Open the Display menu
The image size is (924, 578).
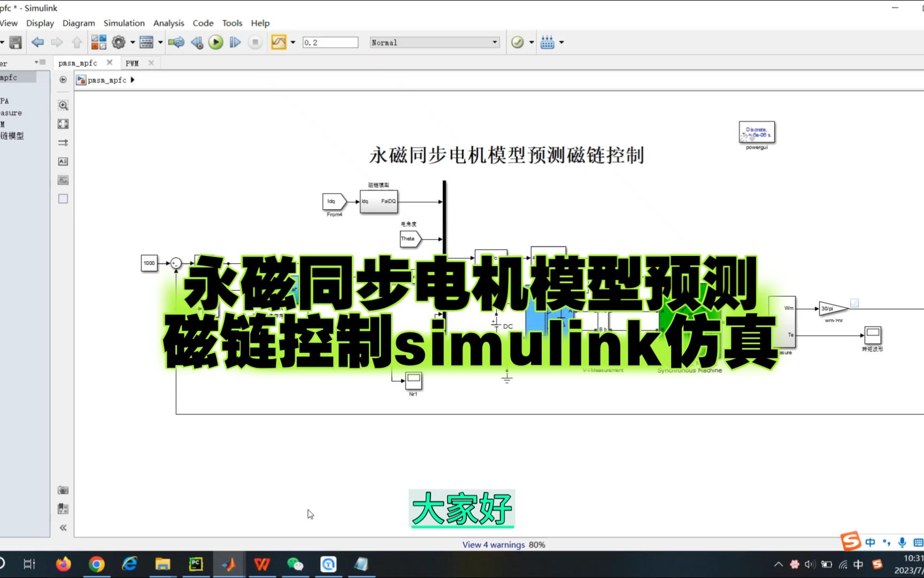click(x=40, y=23)
